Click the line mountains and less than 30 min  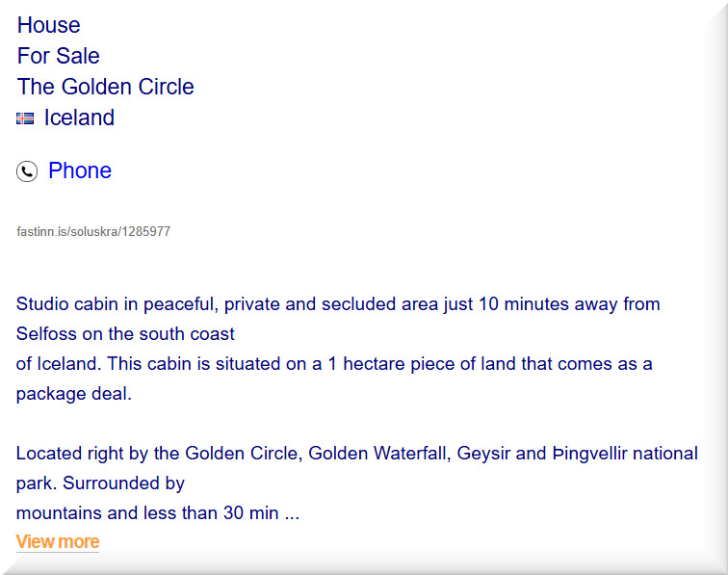[x=158, y=512]
